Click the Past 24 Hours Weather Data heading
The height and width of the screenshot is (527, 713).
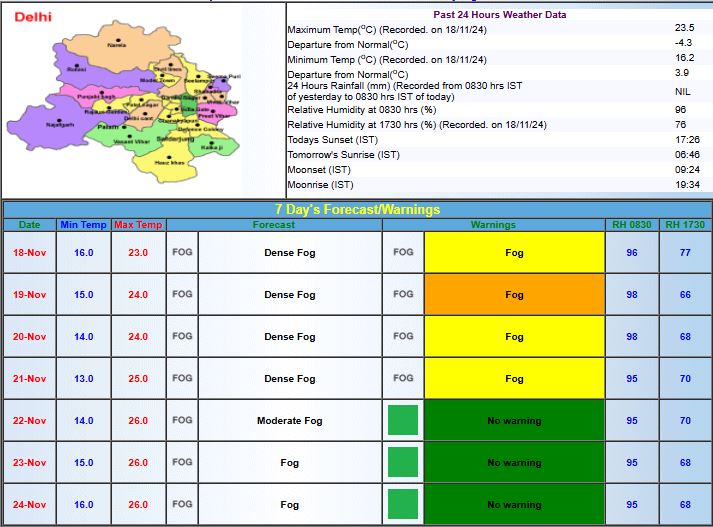(x=500, y=15)
